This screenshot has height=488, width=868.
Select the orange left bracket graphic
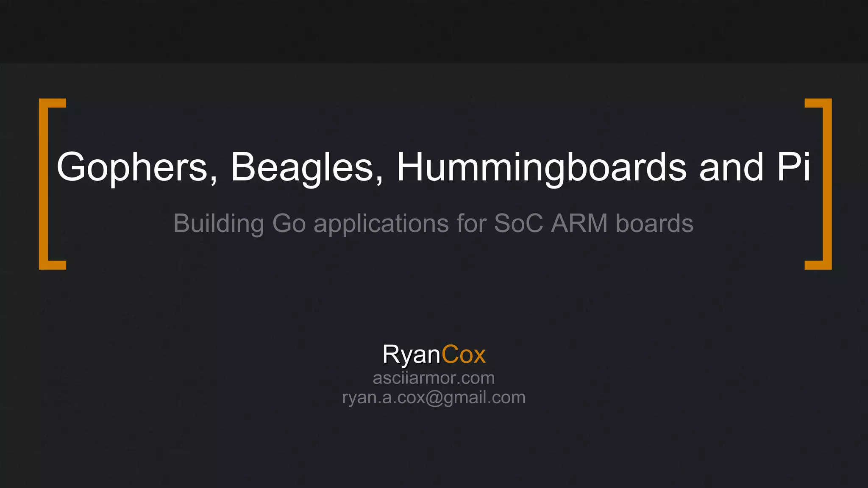pos(53,184)
